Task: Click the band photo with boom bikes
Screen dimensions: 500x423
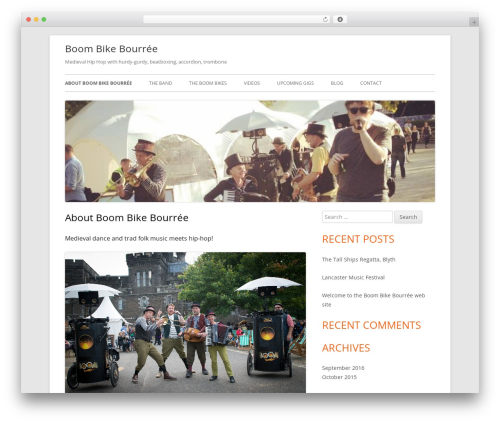Action: coord(185,322)
